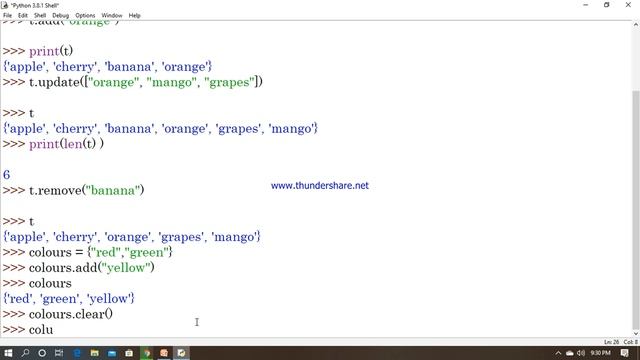
Task: Open the Edit menu
Action: point(22,16)
